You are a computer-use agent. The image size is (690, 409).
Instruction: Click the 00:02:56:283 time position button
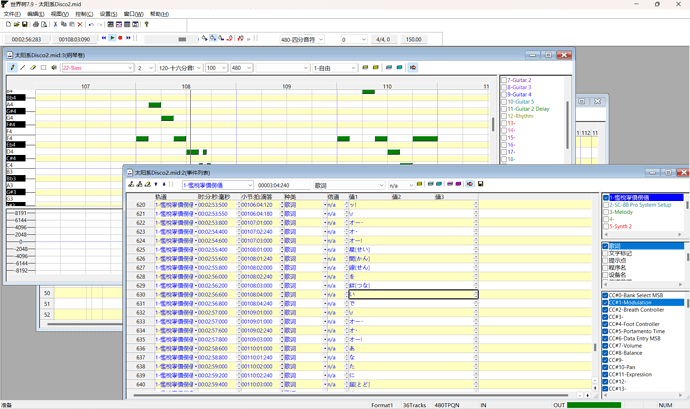coord(26,39)
